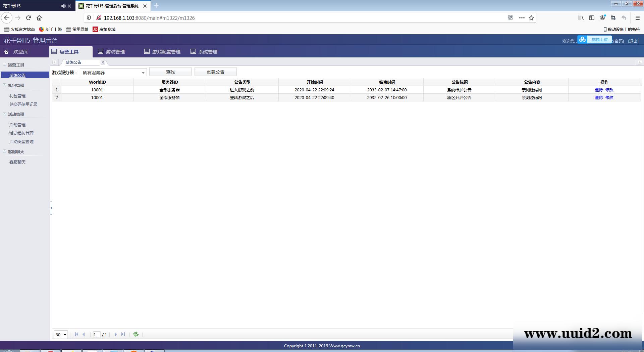Screen dimensions: 644x352
Task: Click the browser home icon
Action: pyautogui.click(x=39, y=18)
